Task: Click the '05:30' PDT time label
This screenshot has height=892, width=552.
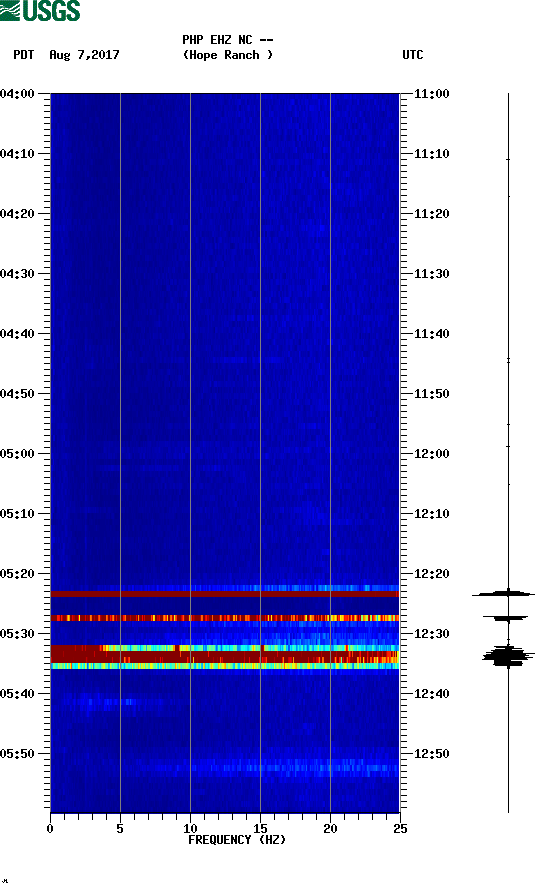Action: coord(18,634)
